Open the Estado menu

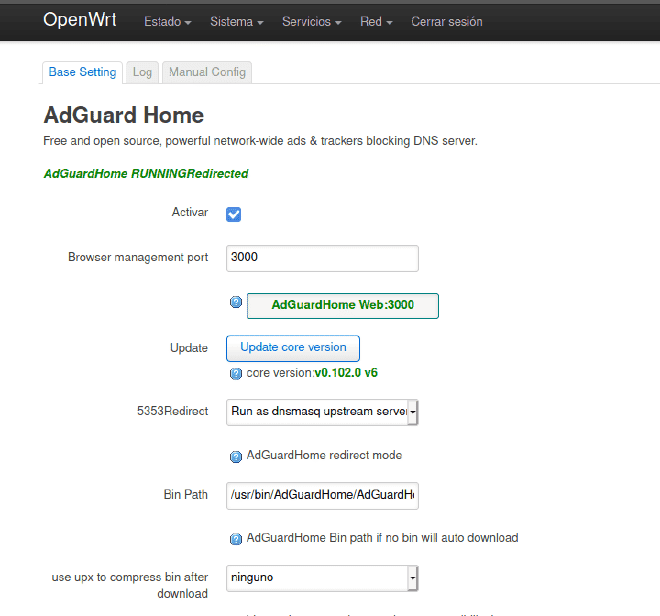pos(168,21)
